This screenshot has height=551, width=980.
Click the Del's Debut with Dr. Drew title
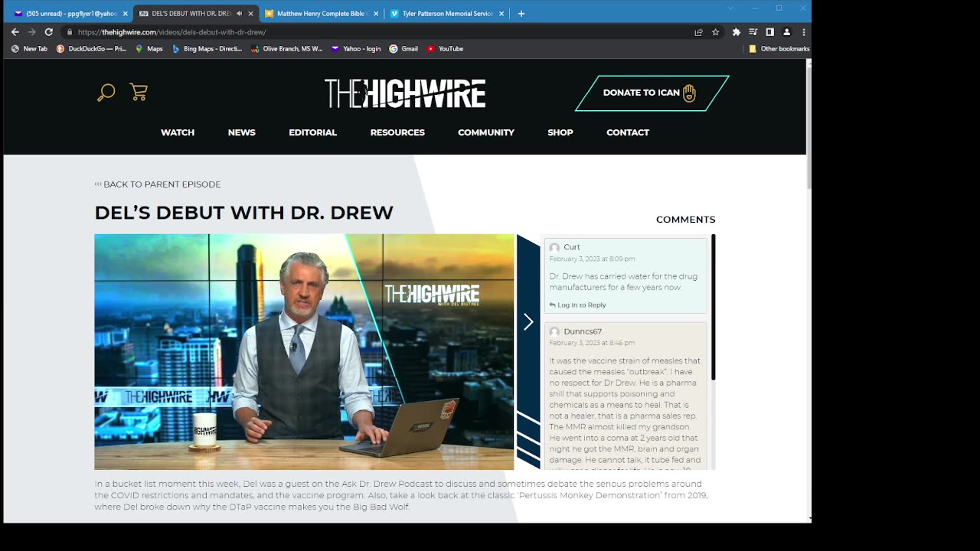243,213
